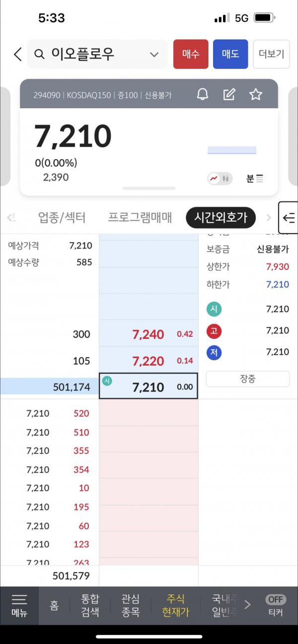The height and width of the screenshot is (644, 298).
Task: Add stock to favorites with star icon
Action: point(256,94)
